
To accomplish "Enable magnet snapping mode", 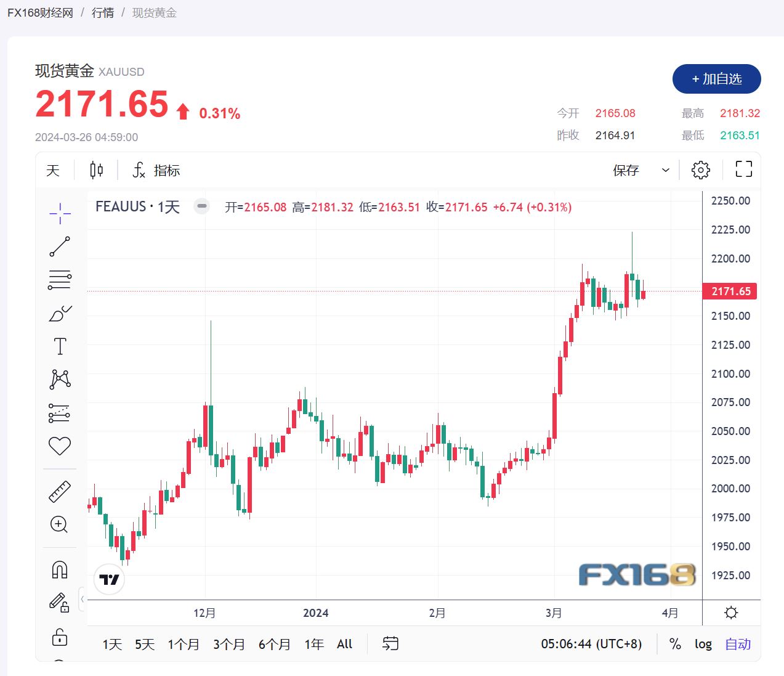I will pyautogui.click(x=59, y=569).
